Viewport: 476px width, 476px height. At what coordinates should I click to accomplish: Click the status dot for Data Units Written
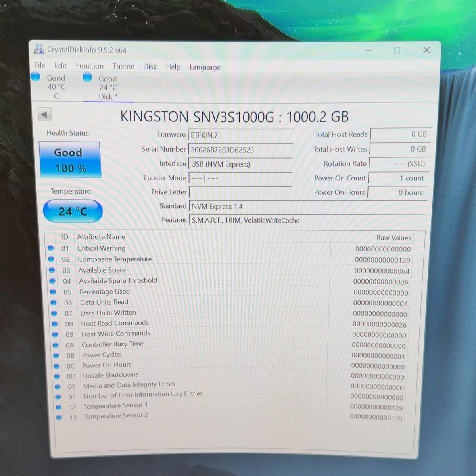(54, 313)
